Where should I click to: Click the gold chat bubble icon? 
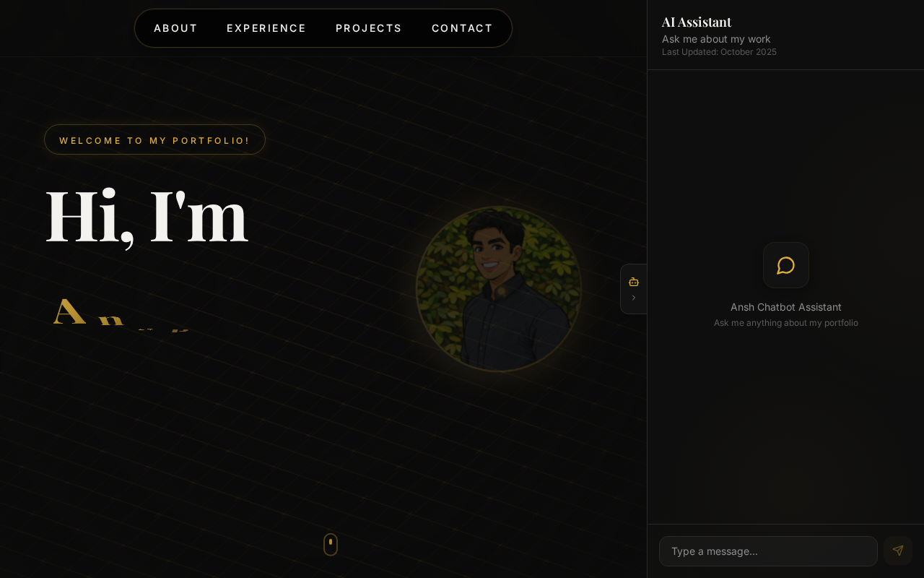pos(786,265)
